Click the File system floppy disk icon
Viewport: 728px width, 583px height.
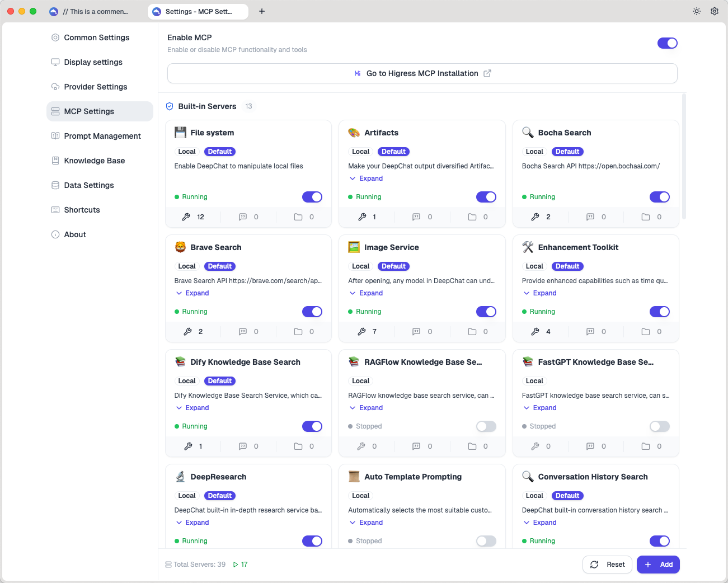coord(180,133)
